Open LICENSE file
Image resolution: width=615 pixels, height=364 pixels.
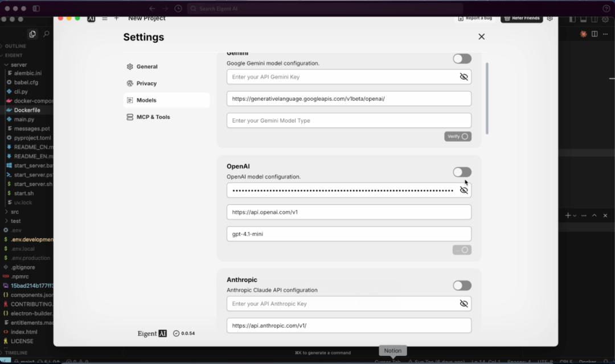click(22, 341)
